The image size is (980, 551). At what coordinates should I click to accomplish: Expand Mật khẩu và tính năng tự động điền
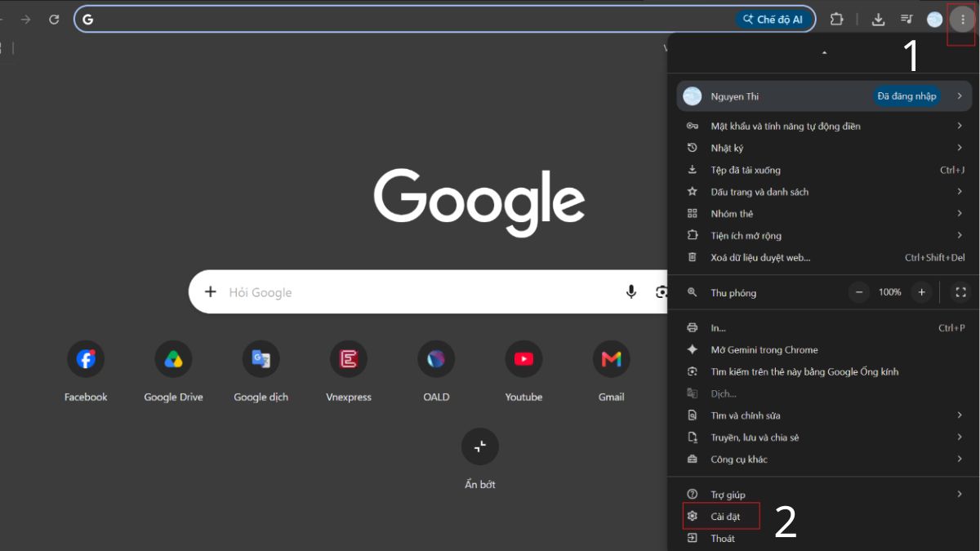pyautogui.click(x=824, y=127)
